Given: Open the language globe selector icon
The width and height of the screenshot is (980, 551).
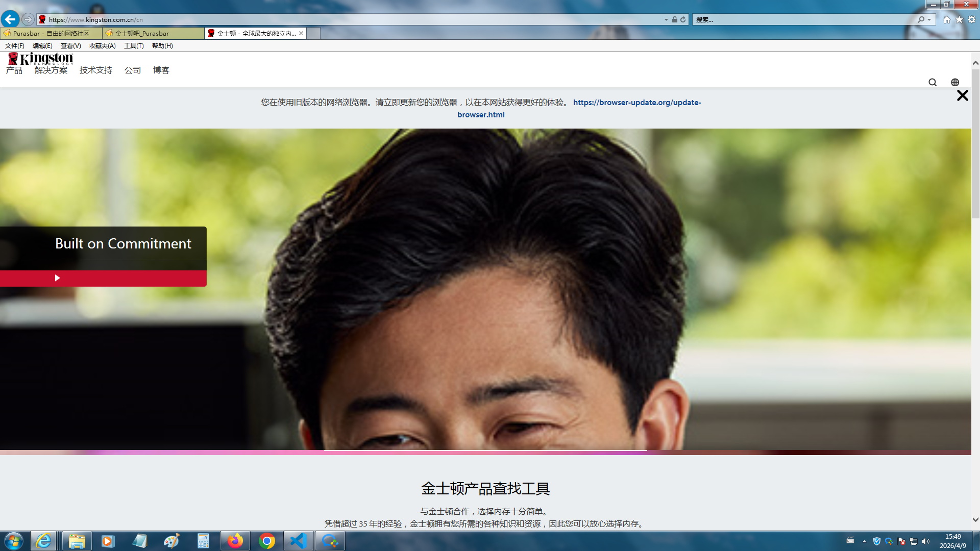Looking at the screenshot, I should (x=955, y=82).
